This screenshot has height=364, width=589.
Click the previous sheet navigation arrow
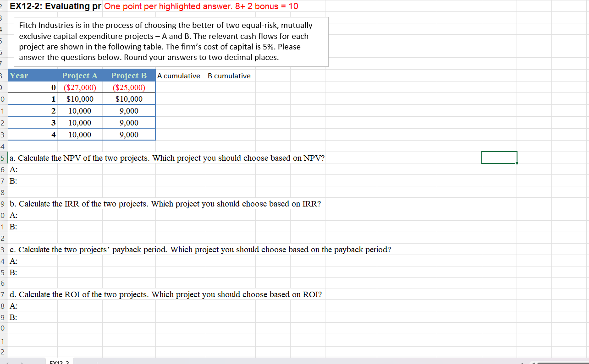(x=7, y=362)
